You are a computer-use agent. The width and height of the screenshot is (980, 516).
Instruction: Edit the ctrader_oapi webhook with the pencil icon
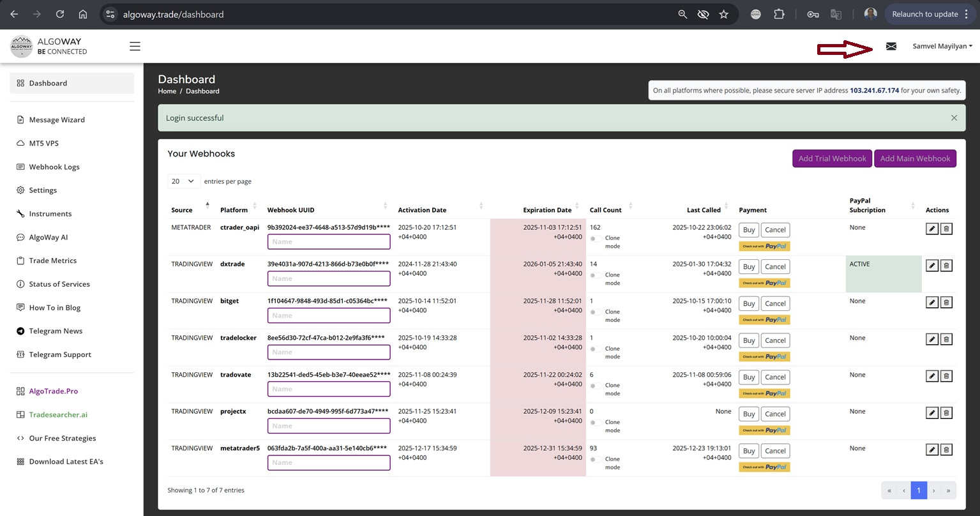(x=932, y=228)
